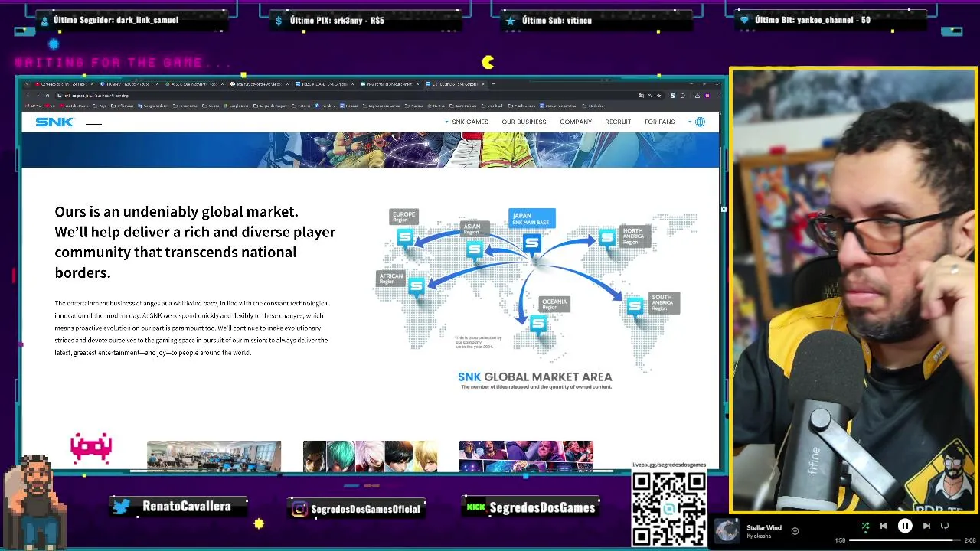Open the SNK GAMES dropdown menu

coord(466,122)
